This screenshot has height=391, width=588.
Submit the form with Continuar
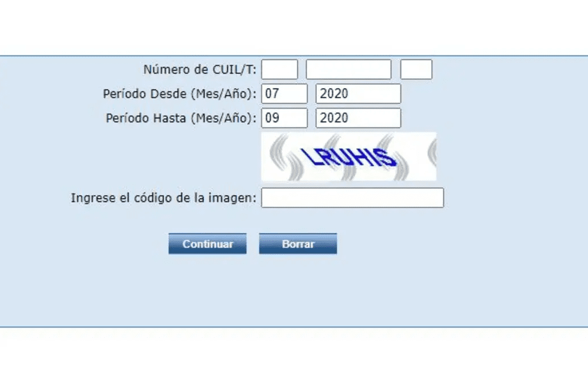[x=208, y=244]
